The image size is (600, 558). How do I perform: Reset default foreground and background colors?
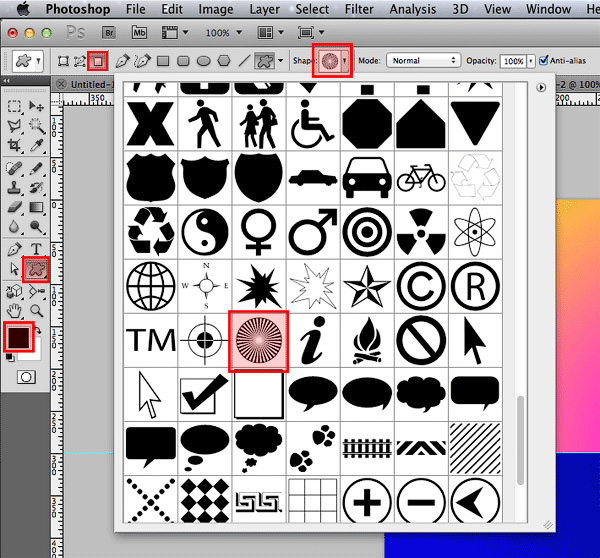(10, 357)
